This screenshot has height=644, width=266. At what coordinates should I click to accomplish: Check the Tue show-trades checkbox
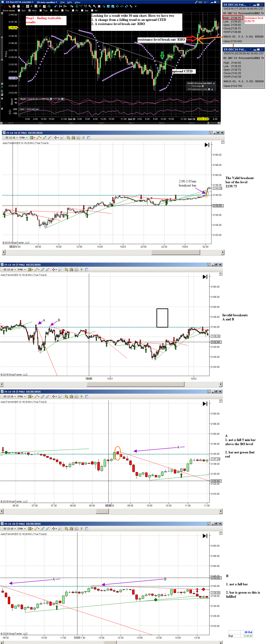(41, 10)
